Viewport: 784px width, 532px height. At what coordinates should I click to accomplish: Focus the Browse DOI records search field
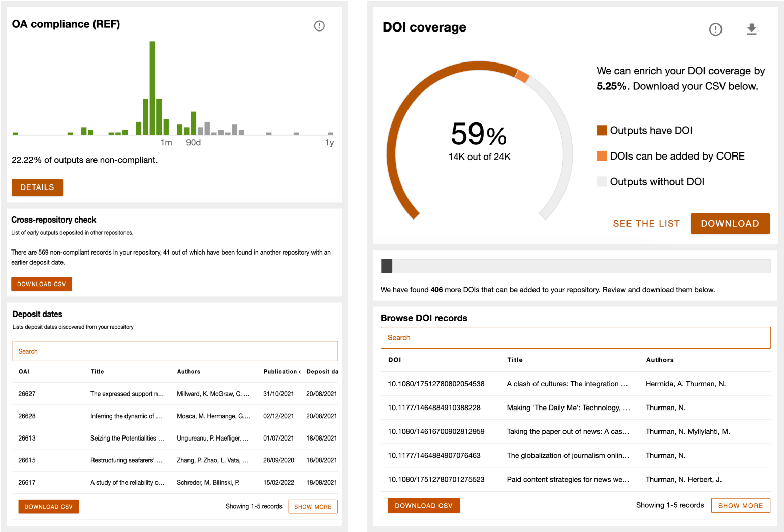point(575,338)
